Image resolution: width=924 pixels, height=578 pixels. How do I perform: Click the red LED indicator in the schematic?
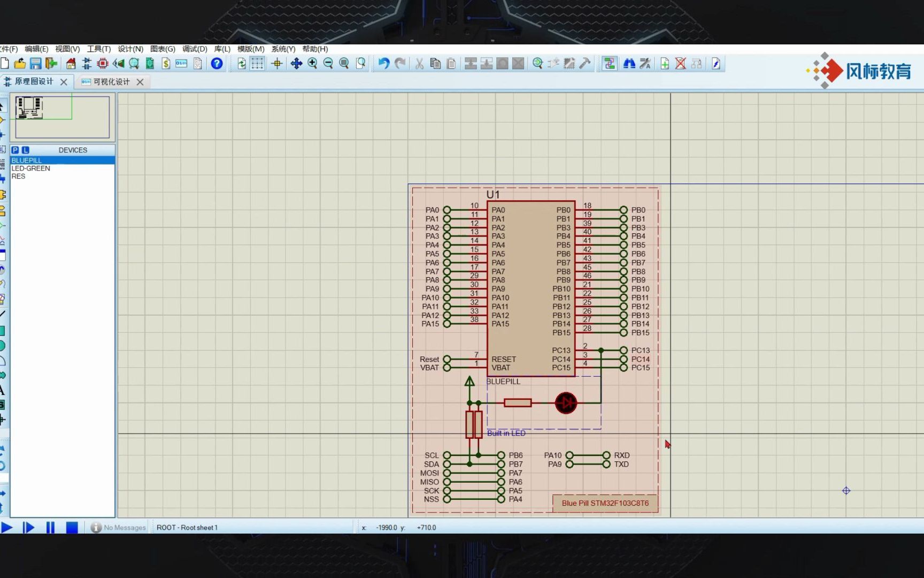point(566,402)
